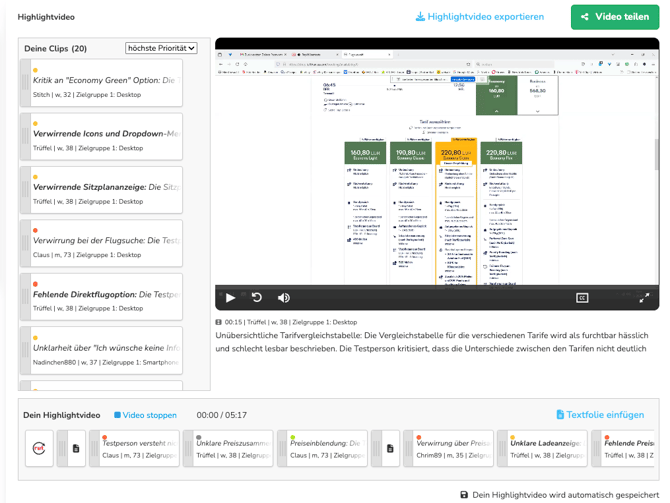
Task: Mute the video with the speaker icon
Action: 284,297
